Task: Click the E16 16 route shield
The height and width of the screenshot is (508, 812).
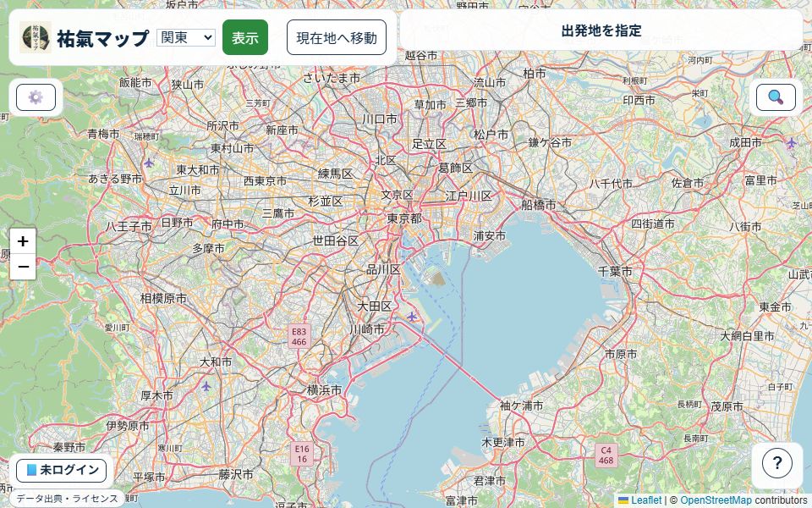Action: click(302, 454)
